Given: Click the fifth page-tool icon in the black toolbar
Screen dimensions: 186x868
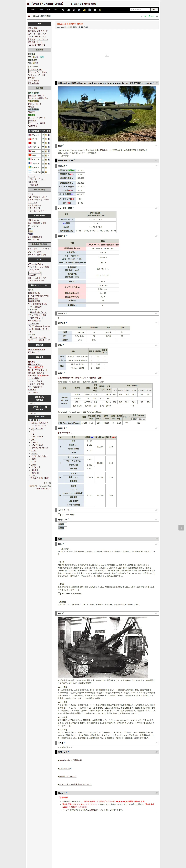Looking at the screenshot, I should click(x=84, y=10).
